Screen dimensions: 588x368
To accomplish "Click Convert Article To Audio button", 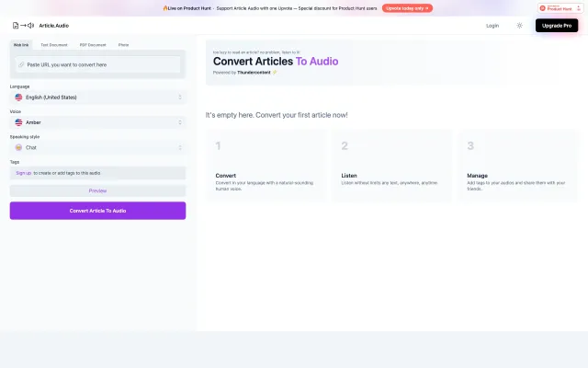I will (97, 211).
